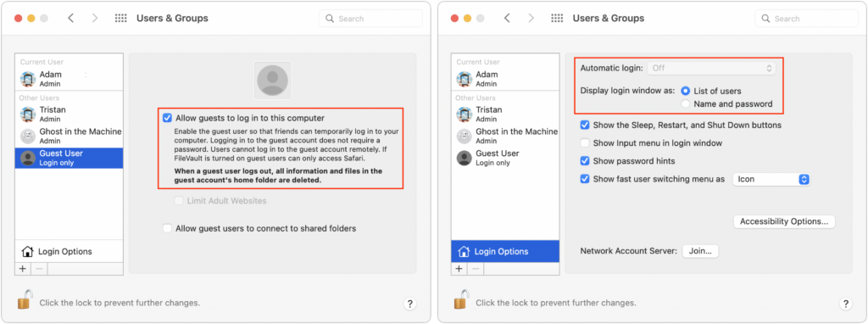
Task: Click the Accessibility Options button
Action: [784, 221]
